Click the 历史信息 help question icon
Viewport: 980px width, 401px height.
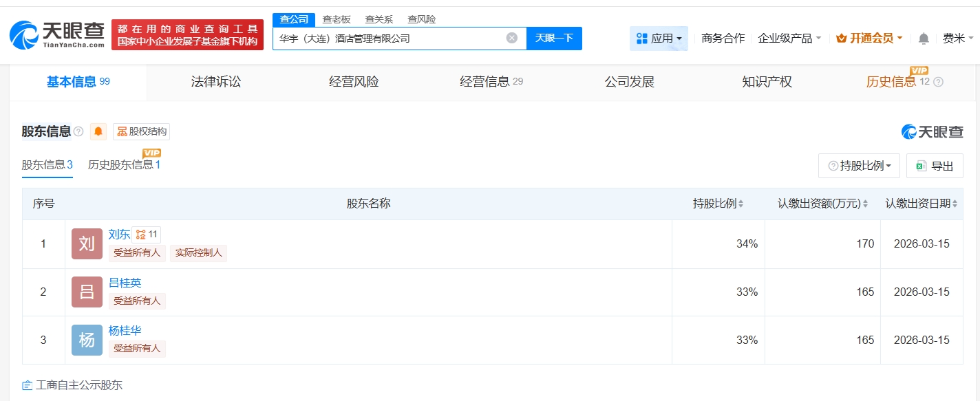point(938,82)
